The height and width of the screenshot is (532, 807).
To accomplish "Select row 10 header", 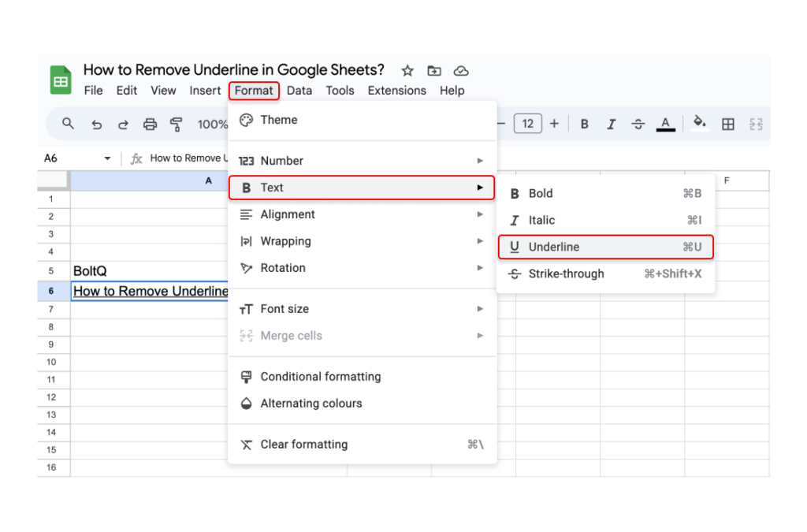I will [x=54, y=363].
